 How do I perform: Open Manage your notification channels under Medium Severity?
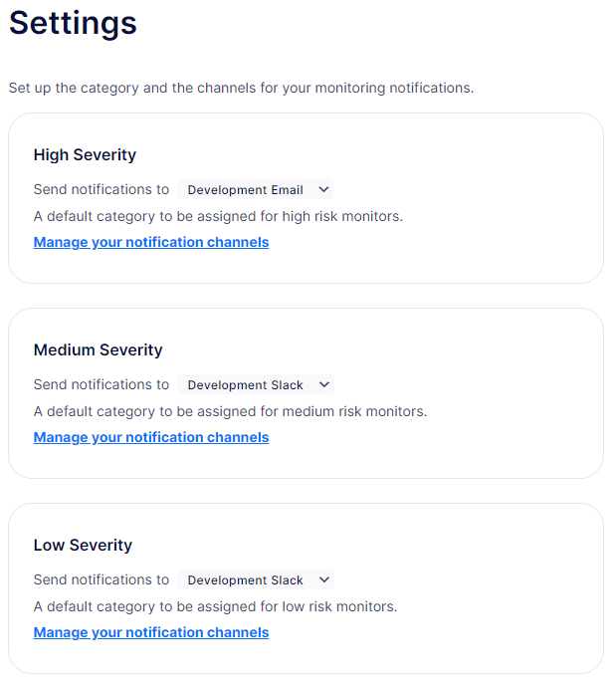[151, 437]
